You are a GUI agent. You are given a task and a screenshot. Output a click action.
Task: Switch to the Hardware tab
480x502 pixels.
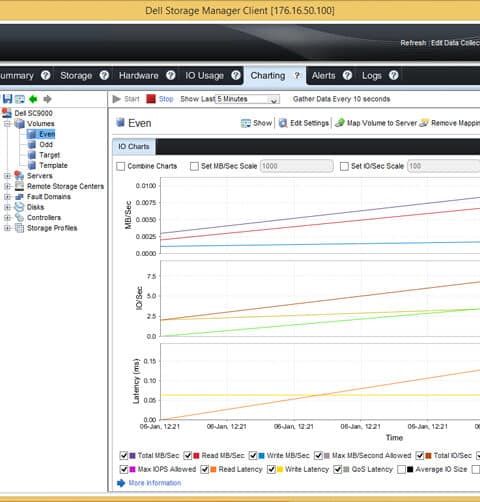139,76
